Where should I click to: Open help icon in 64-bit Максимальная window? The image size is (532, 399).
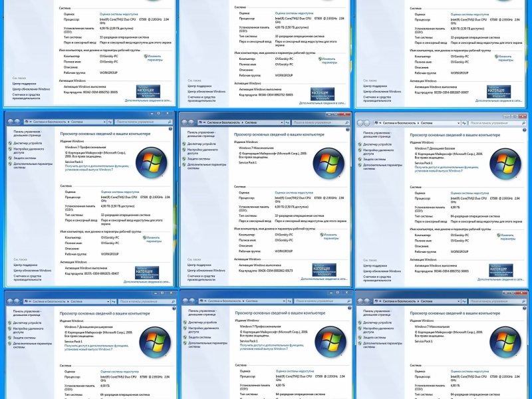525,309
